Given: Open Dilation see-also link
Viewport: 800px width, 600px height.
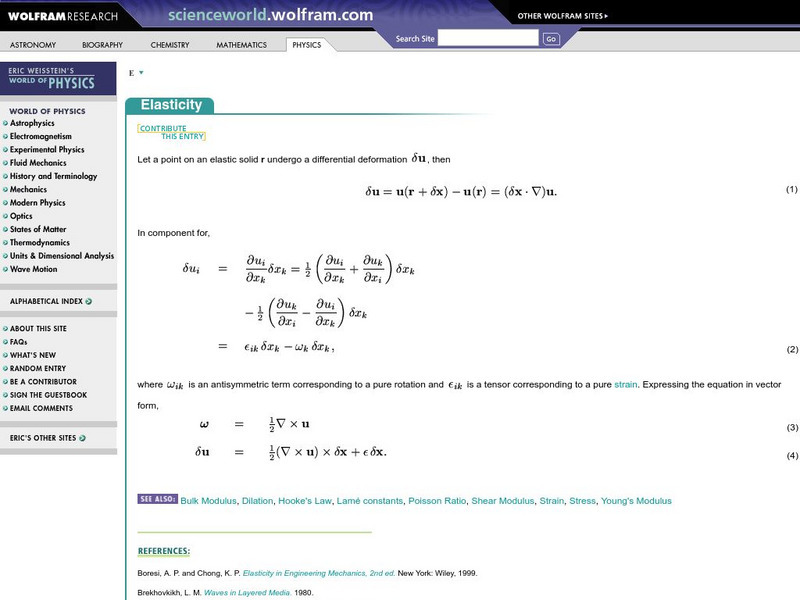Looking at the screenshot, I should (258, 501).
